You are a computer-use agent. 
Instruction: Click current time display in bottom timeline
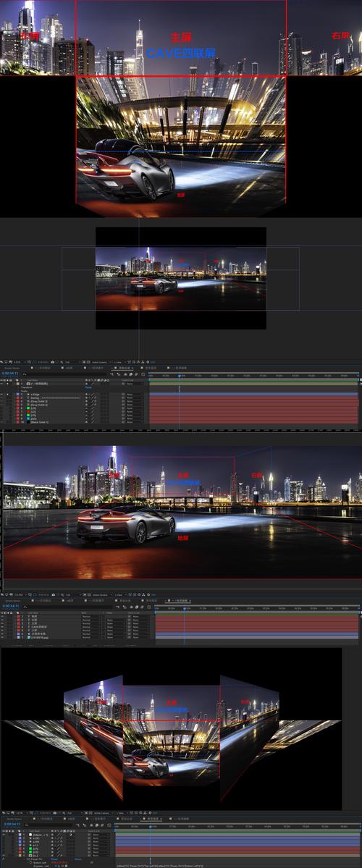(12, 825)
